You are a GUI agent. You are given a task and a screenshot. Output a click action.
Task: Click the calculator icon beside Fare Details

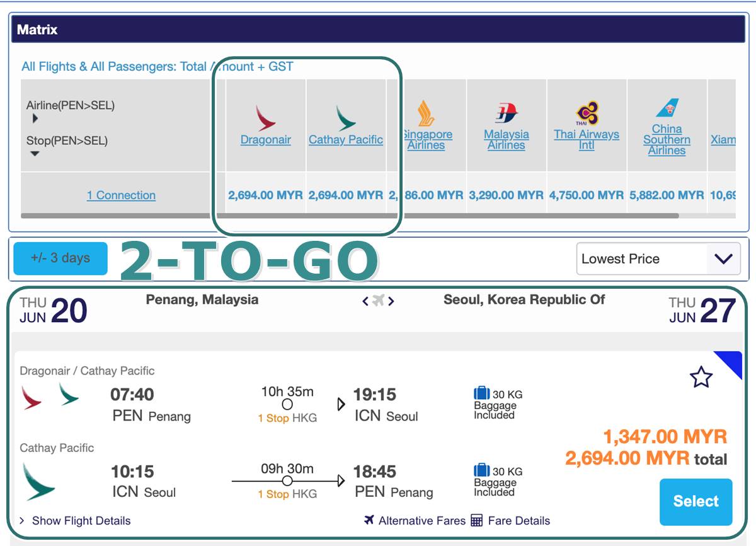(477, 520)
